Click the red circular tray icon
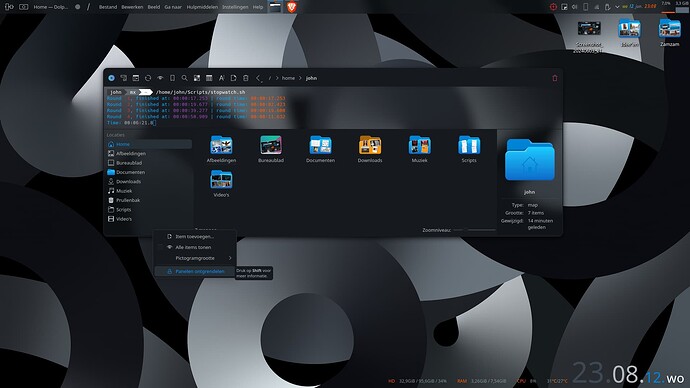Screen dimensions: 690x388 click(553, 7)
